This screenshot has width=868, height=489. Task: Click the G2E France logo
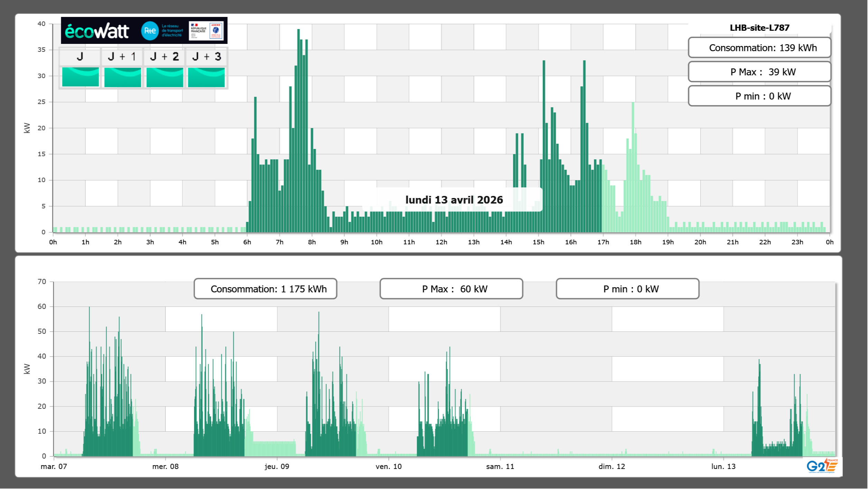click(x=822, y=466)
